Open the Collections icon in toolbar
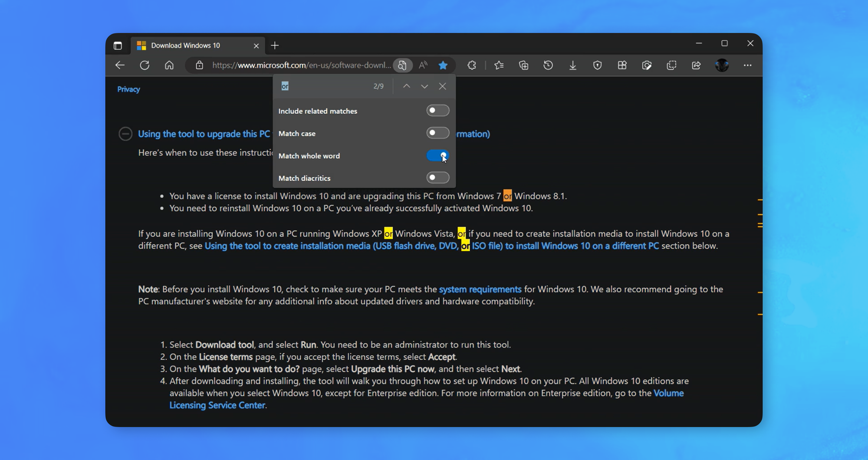Viewport: 868px width, 460px height. pos(524,66)
